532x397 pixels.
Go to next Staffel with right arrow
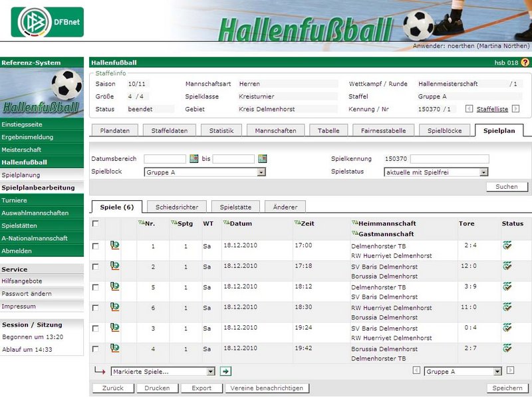click(x=515, y=109)
